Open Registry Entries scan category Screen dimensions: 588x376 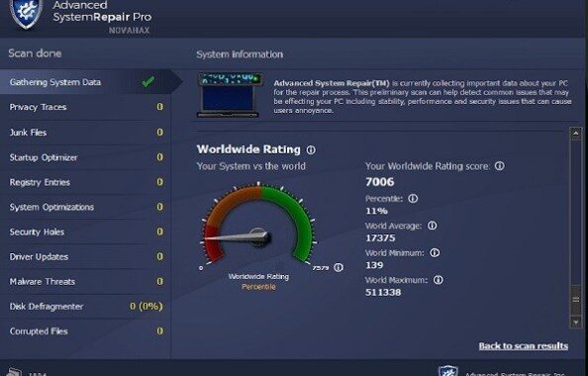coord(86,182)
